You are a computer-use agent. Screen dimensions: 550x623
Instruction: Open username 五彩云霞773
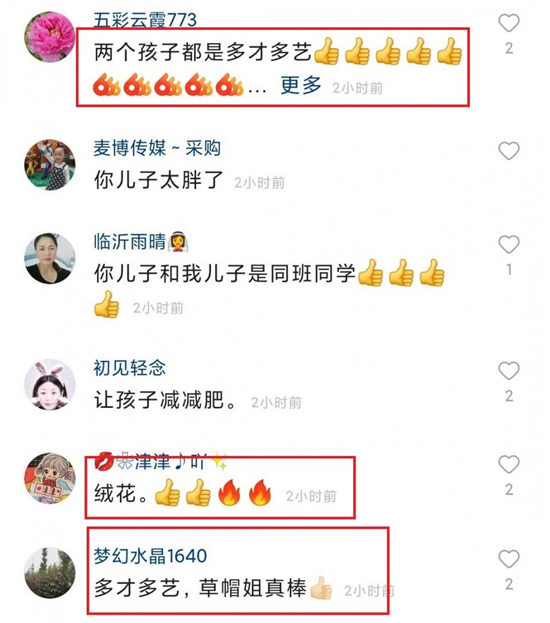[x=145, y=20]
